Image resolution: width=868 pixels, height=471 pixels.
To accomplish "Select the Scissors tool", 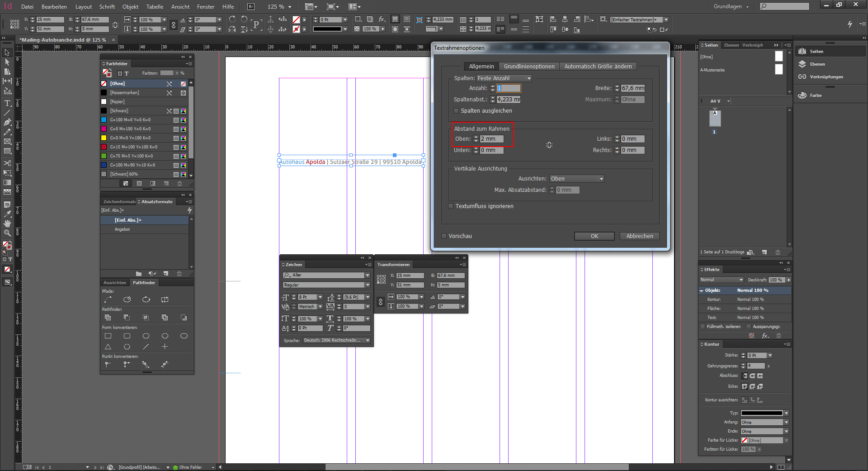I will click(x=7, y=163).
